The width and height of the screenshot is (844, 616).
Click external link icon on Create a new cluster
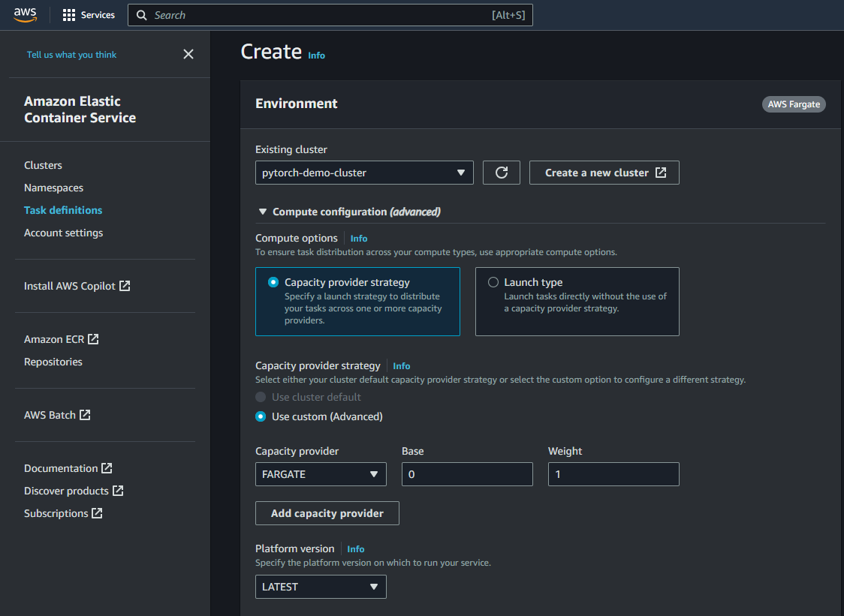click(x=661, y=173)
